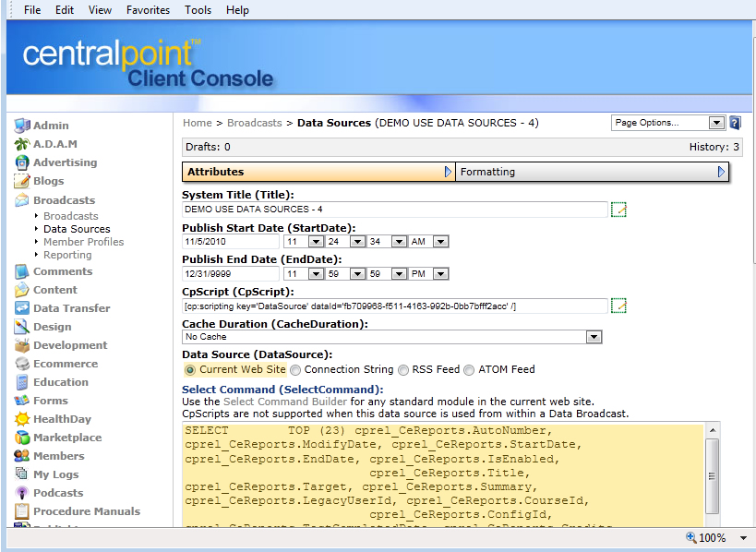Viewport: 756px width, 552px height.
Task: Follow the Select Command Builder link
Action: [x=285, y=402]
